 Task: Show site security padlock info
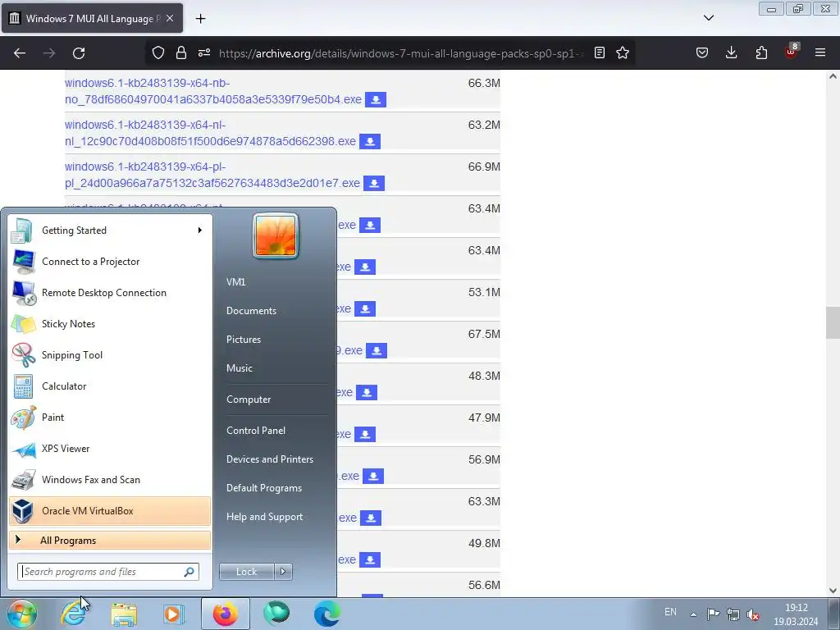click(x=181, y=52)
